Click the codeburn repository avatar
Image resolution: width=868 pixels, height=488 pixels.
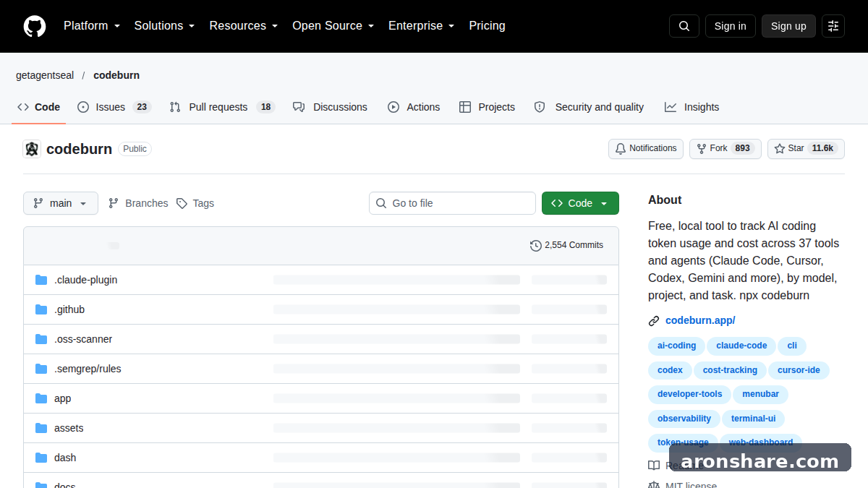(32, 149)
